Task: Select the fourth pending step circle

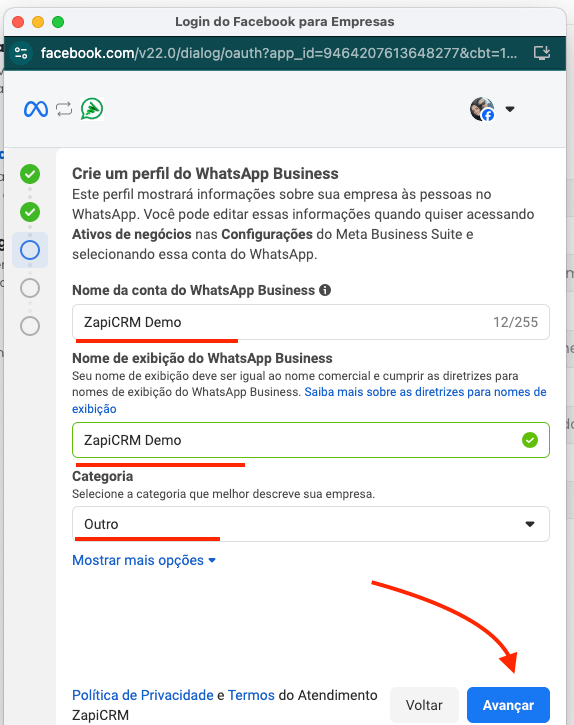Action: click(x=30, y=288)
